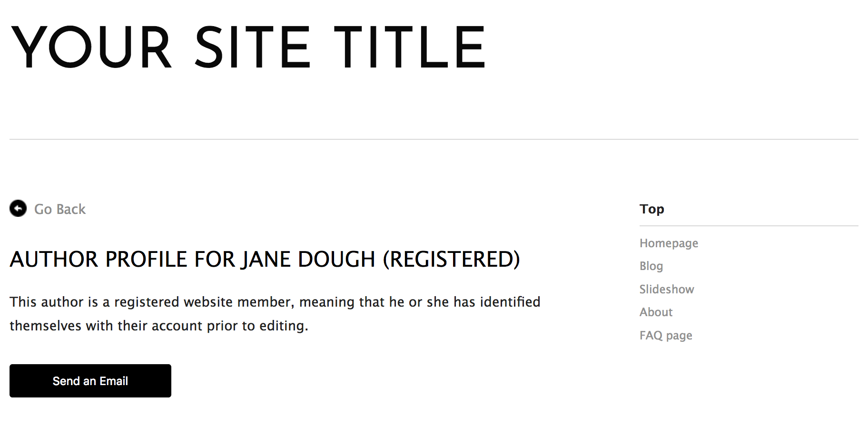Navigate to the About page
Screen dimensions: 868x445
pyautogui.click(x=656, y=312)
